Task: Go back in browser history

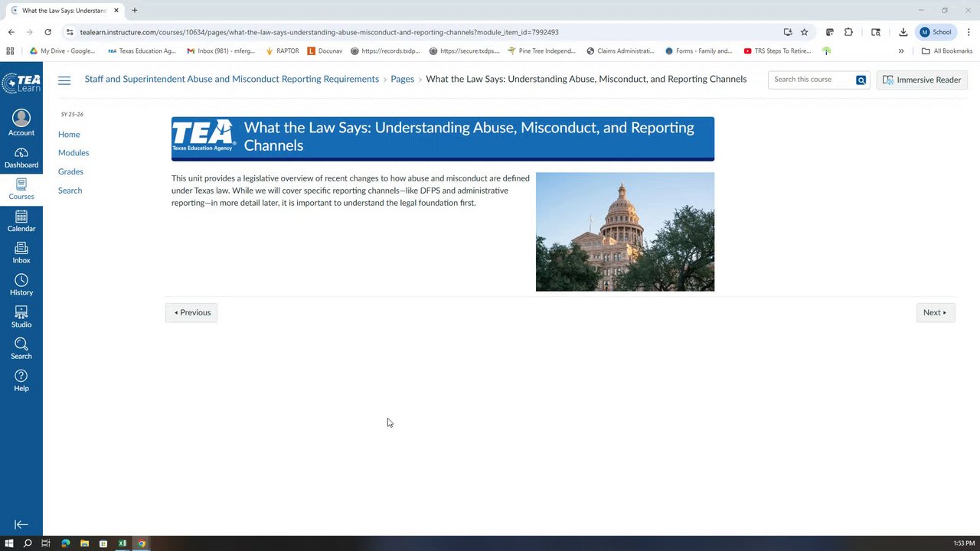Action: pos(11,32)
